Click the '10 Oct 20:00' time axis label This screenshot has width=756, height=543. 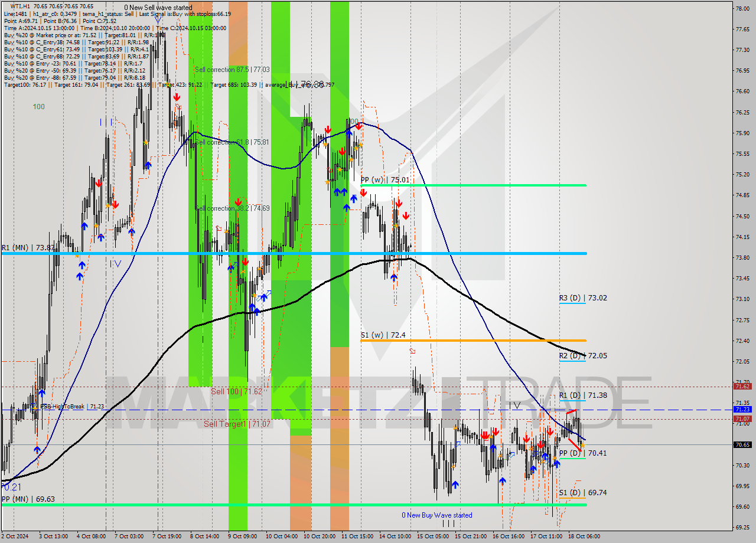pyautogui.click(x=320, y=537)
